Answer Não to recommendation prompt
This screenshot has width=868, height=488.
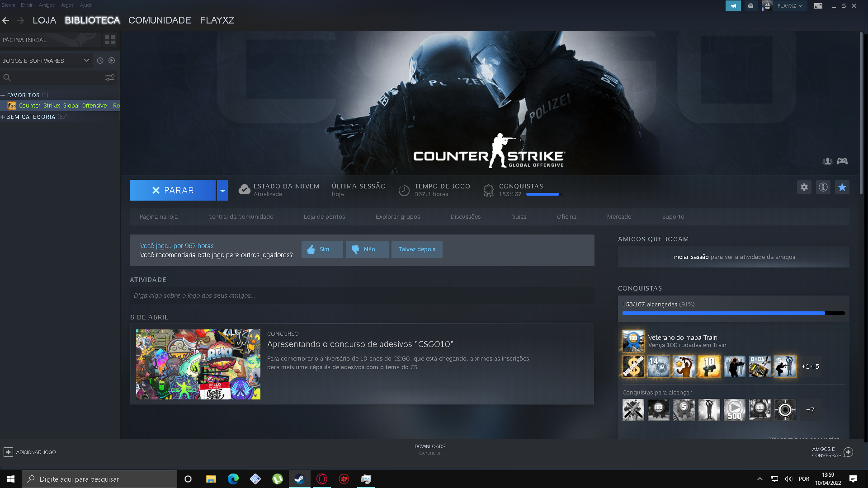point(367,249)
